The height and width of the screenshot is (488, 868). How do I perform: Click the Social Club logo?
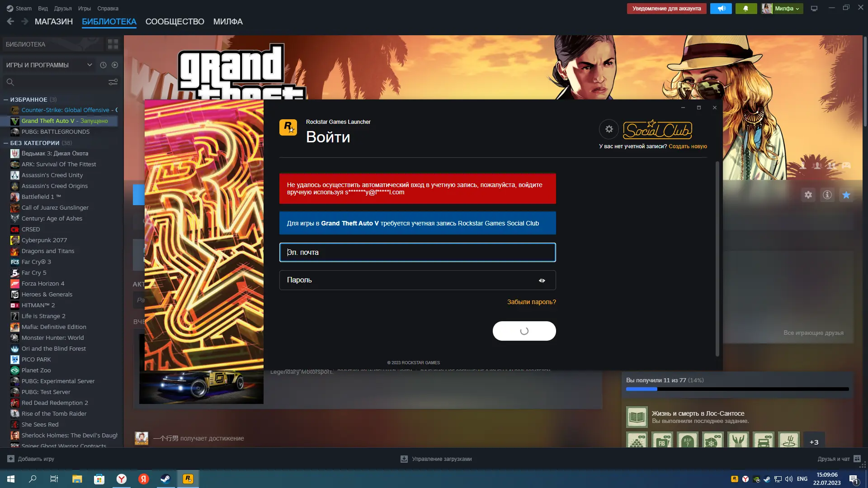[657, 130]
